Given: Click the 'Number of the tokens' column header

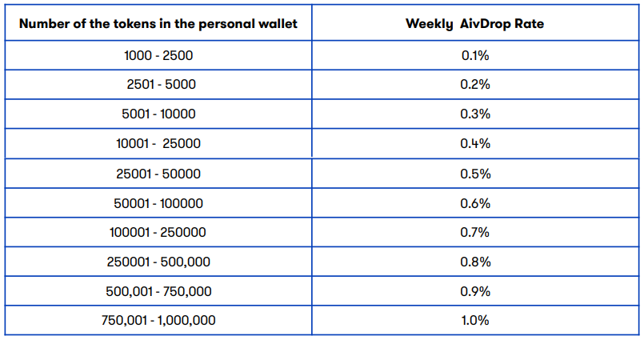Looking at the screenshot, I should pyautogui.click(x=158, y=22).
